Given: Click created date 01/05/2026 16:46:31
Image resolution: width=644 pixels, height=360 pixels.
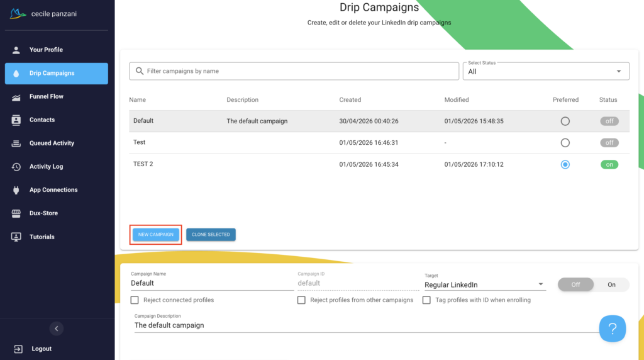Looking at the screenshot, I should [x=369, y=143].
